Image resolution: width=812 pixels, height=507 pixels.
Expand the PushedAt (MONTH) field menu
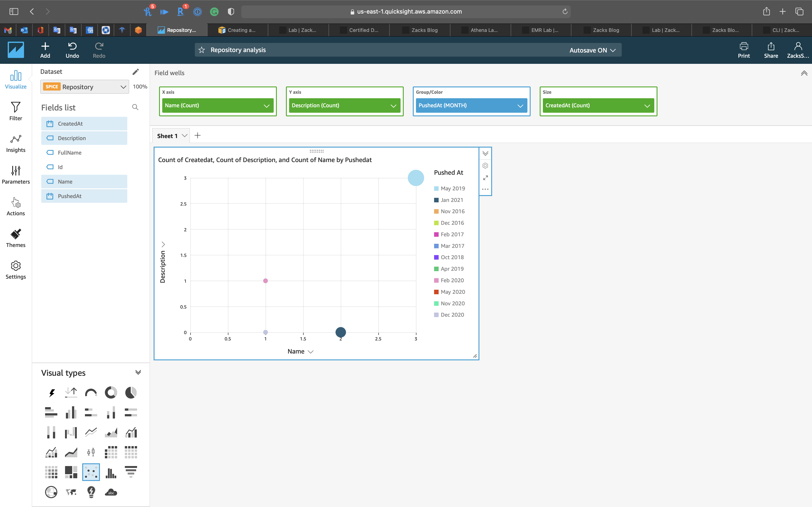tap(520, 106)
